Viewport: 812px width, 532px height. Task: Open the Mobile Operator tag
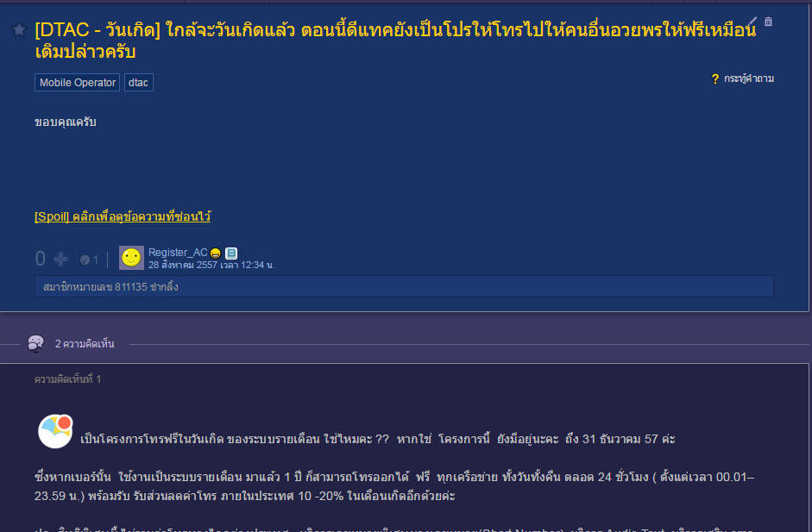(x=77, y=82)
